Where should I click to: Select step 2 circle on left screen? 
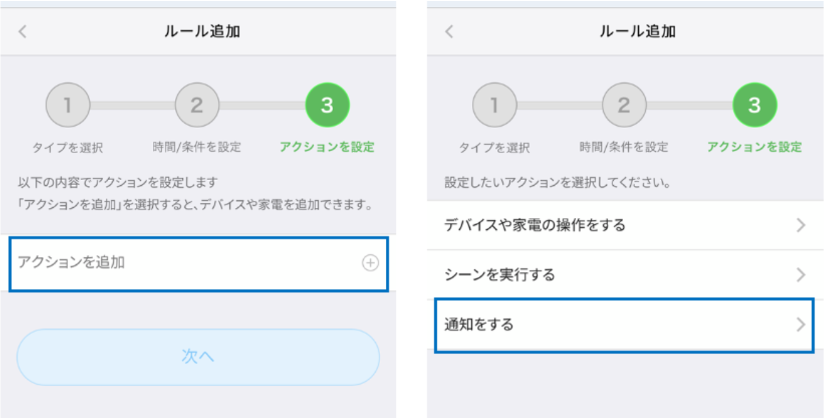point(197,104)
